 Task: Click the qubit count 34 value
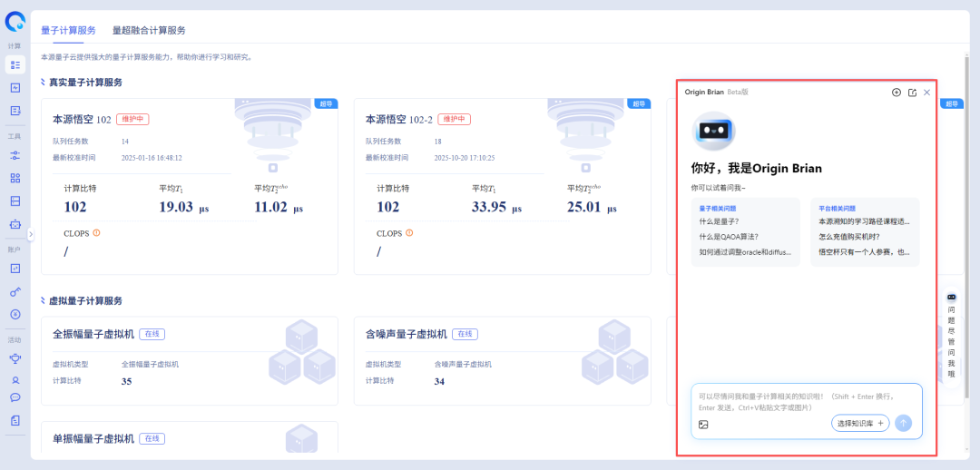(x=439, y=381)
